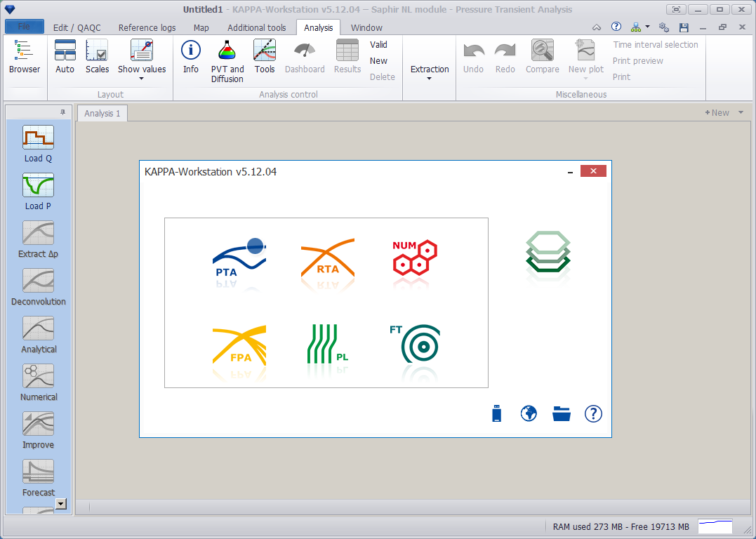756x539 pixels.
Task: Expand the Show values dropdown
Action: [x=142, y=78]
